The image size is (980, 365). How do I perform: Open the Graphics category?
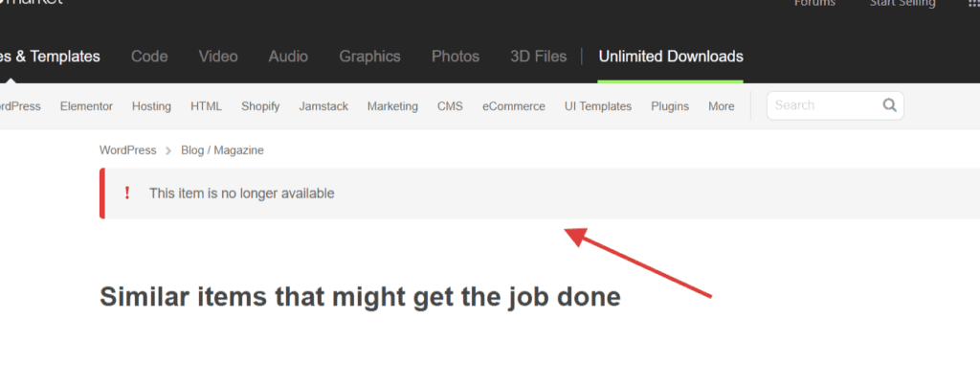click(x=370, y=57)
